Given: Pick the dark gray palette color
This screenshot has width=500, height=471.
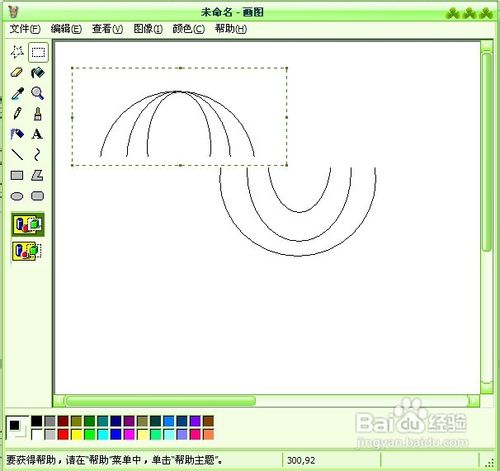Looking at the screenshot, I should point(50,421).
